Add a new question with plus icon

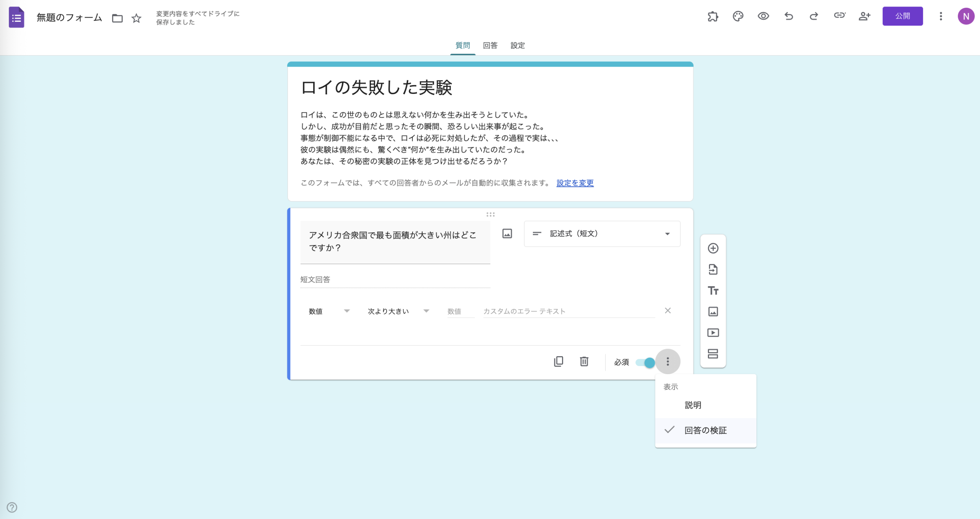(713, 248)
